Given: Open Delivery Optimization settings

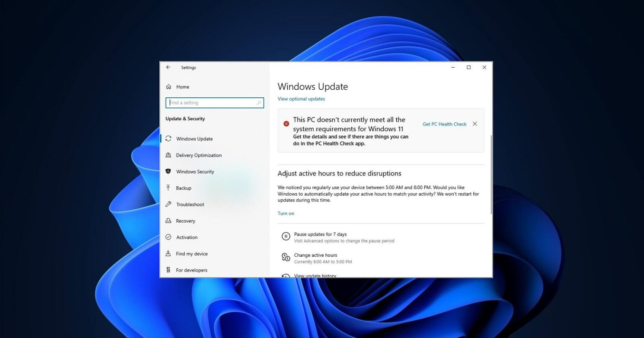Looking at the screenshot, I should pyautogui.click(x=199, y=155).
